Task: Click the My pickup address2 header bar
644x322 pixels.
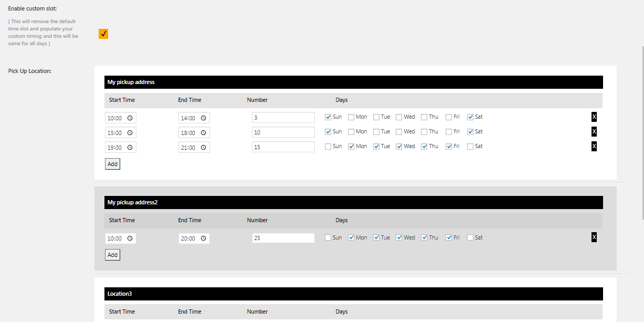Action: 354,202
